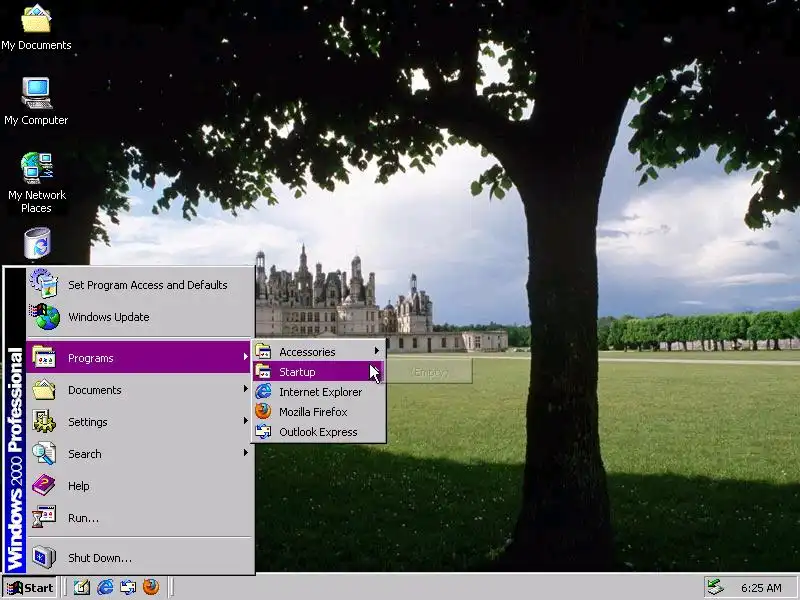Expand the Programs submenu arrow
The image size is (800, 600).
point(245,357)
